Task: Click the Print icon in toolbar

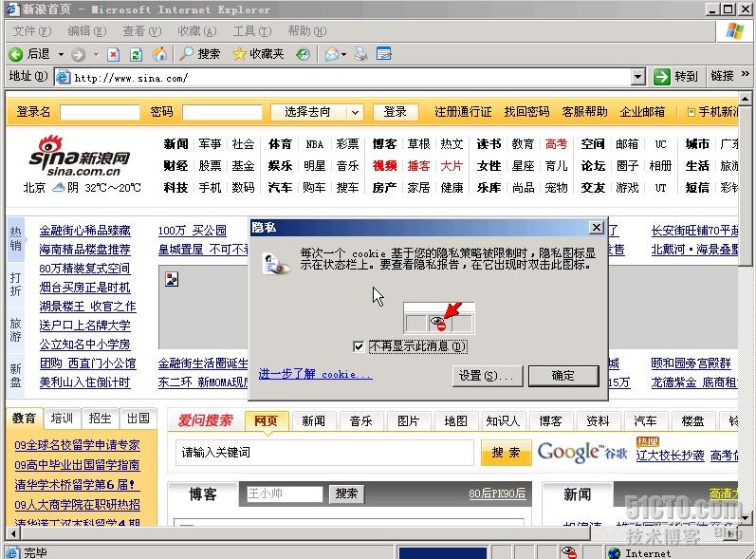Action: (361, 54)
